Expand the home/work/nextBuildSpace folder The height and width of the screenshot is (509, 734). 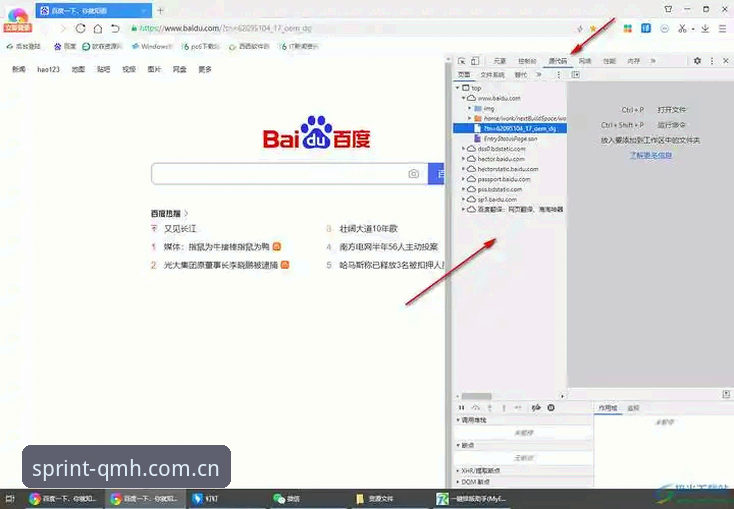pyautogui.click(x=470, y=118)
